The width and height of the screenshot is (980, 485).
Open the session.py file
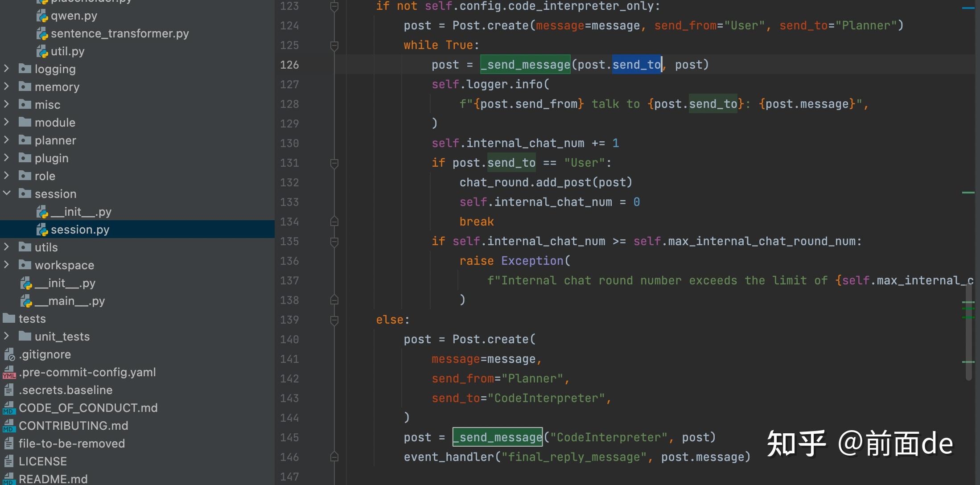(79, 230)
